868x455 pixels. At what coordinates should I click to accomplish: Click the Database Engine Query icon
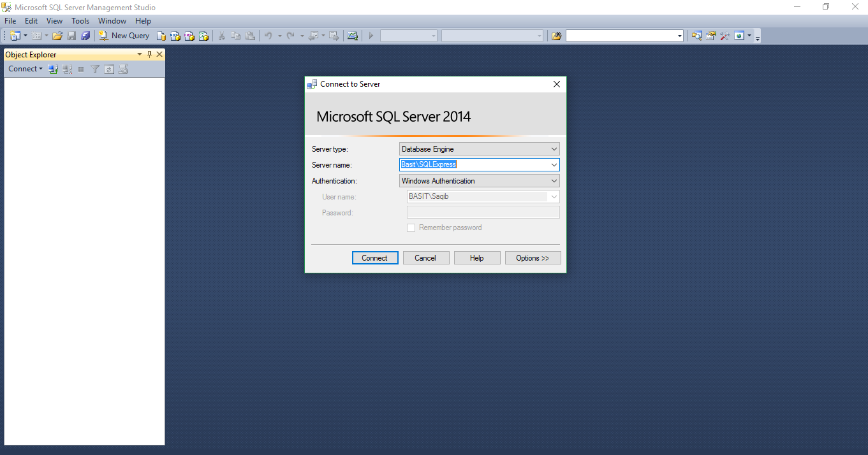(x=161, y=36)
